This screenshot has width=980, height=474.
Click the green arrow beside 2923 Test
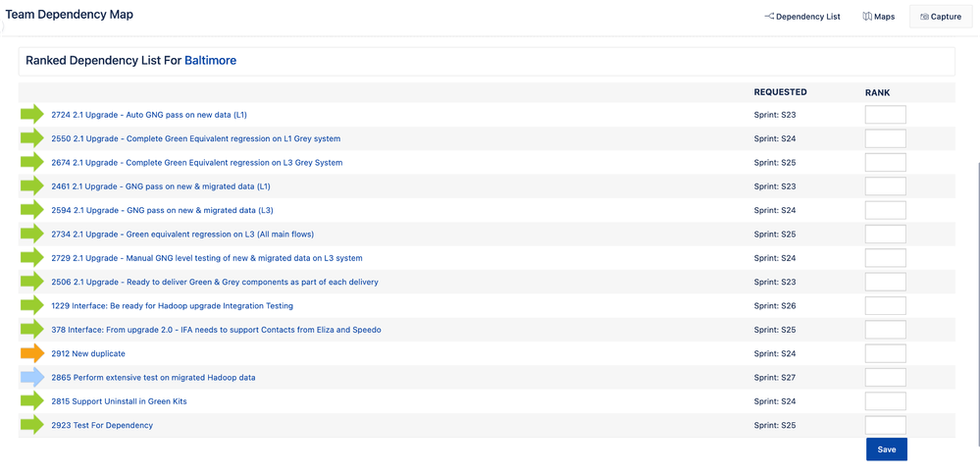(31, 425)
